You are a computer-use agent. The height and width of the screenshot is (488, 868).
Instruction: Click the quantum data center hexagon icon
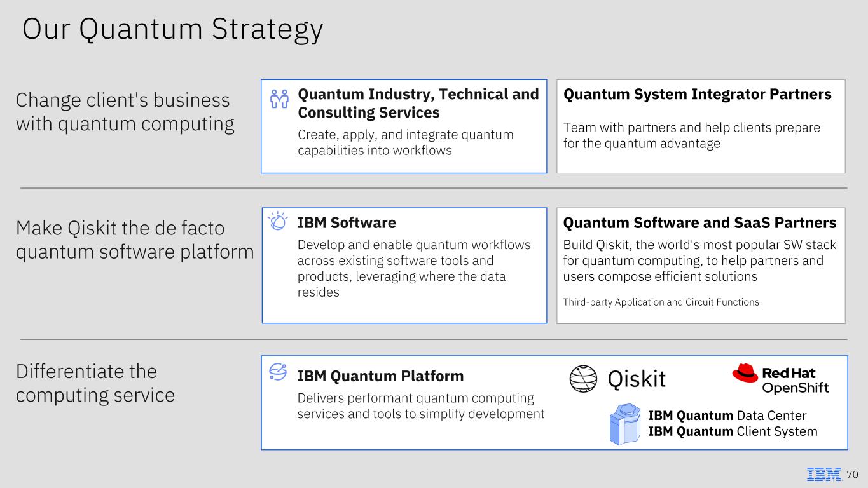point(624,423)
